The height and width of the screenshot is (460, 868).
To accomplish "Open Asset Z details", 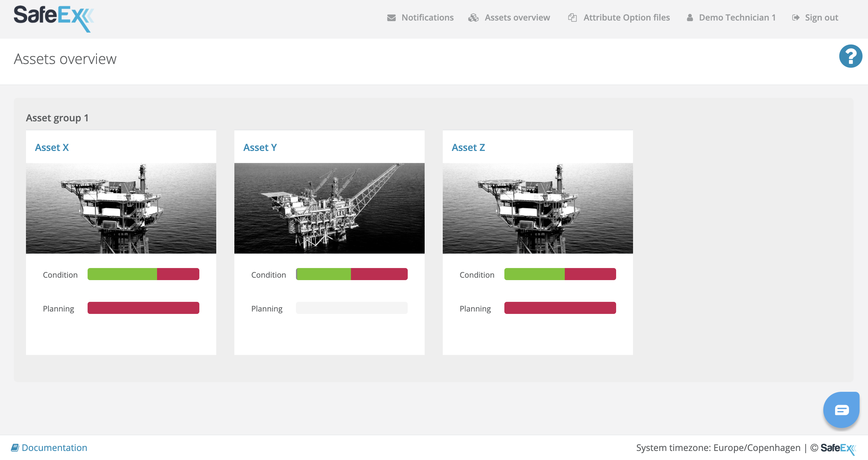I will pos(468,147).
